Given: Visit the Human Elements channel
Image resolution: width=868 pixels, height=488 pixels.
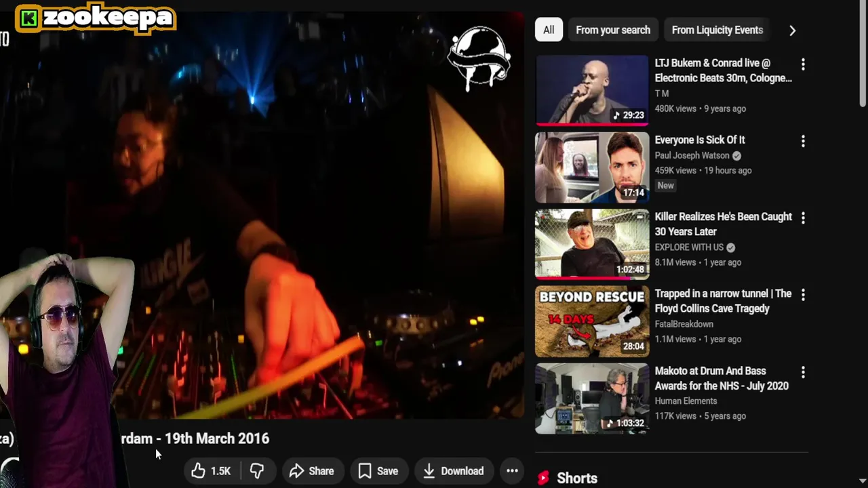Looking at the screenshot, I should 686,401.
